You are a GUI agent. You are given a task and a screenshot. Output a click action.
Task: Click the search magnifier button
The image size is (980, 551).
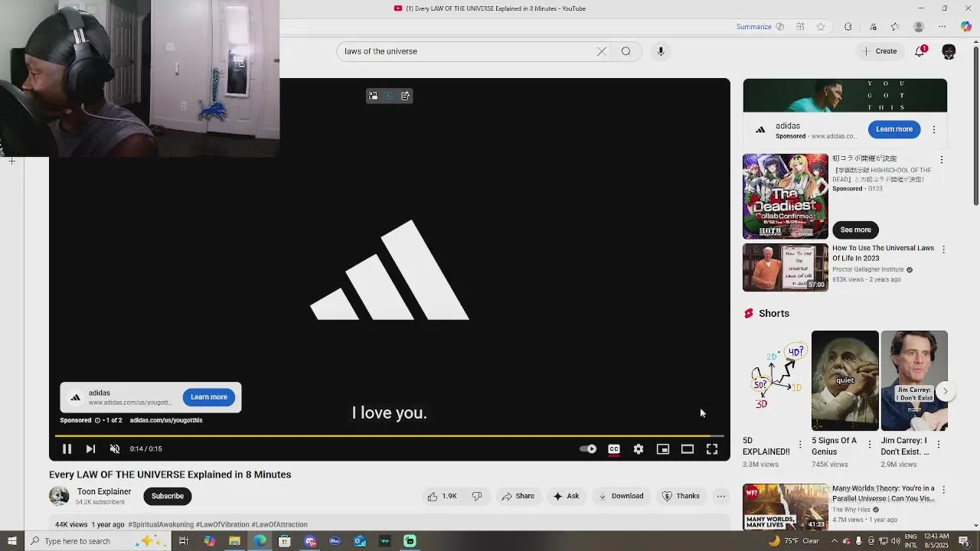[x=626, y=51]
